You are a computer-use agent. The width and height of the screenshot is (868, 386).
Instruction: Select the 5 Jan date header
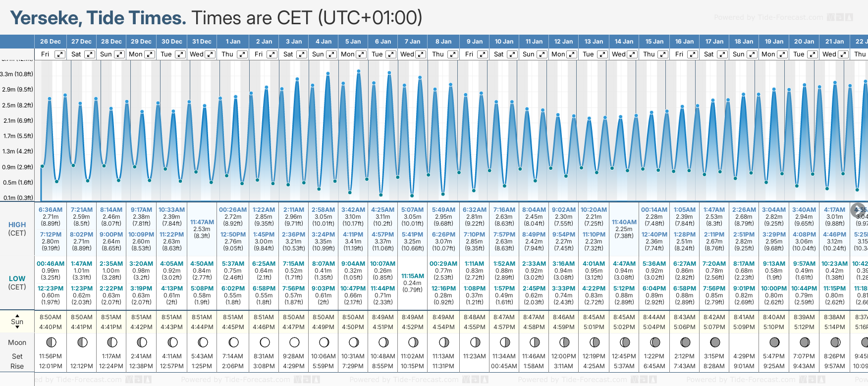[353, 42]
